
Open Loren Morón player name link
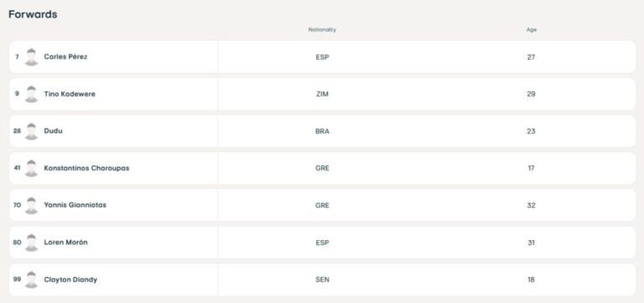pos(65,243)
